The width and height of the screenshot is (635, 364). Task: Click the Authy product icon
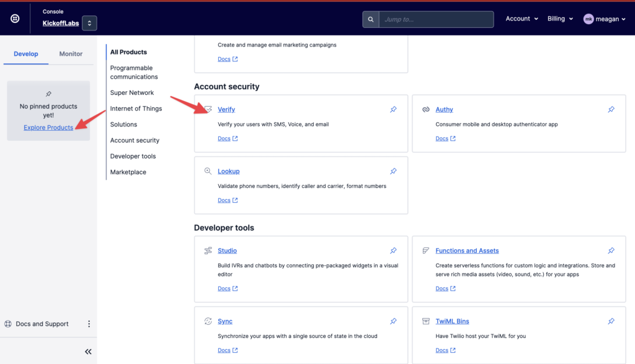point(425,110)
